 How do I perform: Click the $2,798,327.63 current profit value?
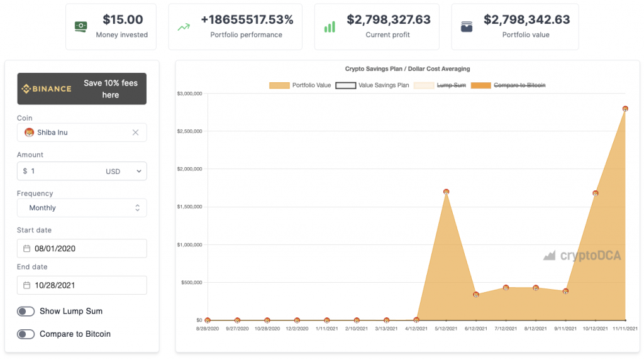pos(389,19)
